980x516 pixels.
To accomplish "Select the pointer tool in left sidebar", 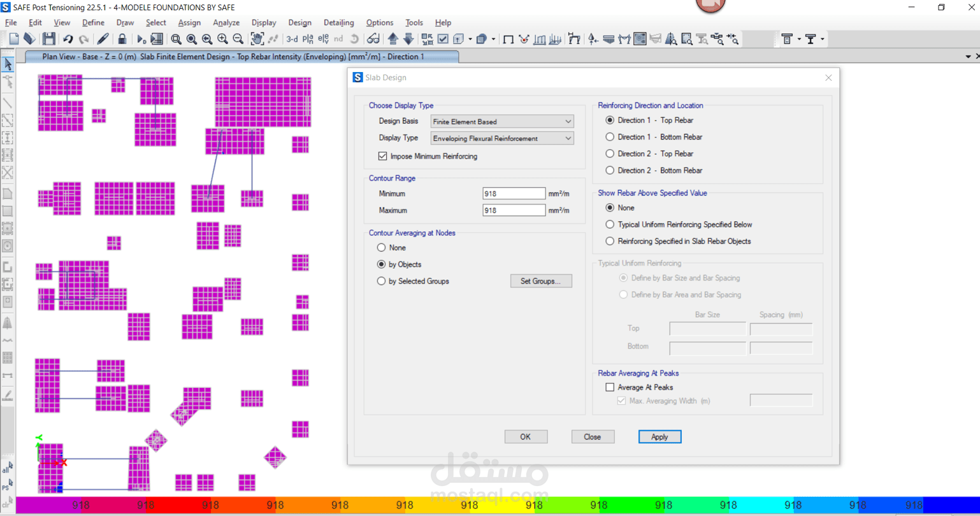I will [x=8, y=64].
